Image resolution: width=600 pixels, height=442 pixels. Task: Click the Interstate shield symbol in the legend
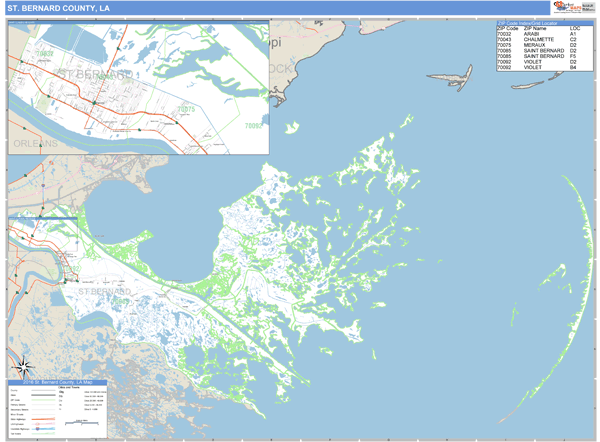point(38,429)
